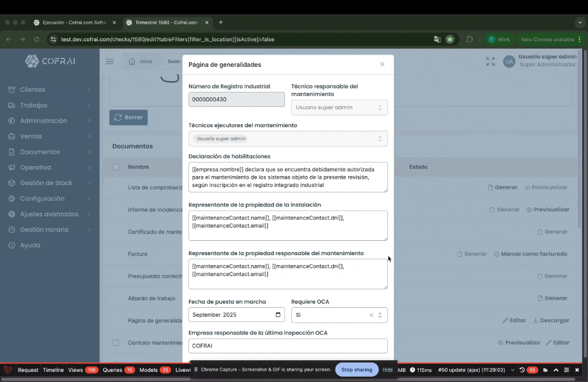
Task: Close the Página de generalidades dialog
Action: [x=382, y=64]
